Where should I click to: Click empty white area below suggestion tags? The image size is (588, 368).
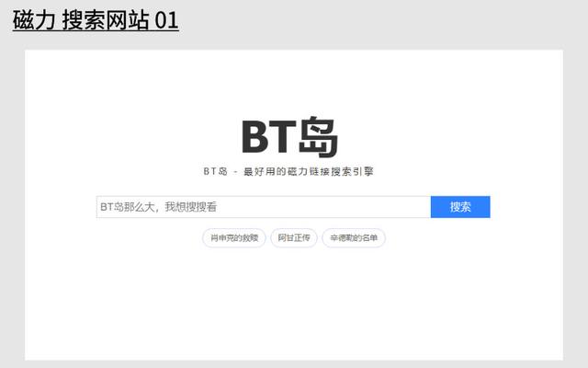click(x=294, y=304)
